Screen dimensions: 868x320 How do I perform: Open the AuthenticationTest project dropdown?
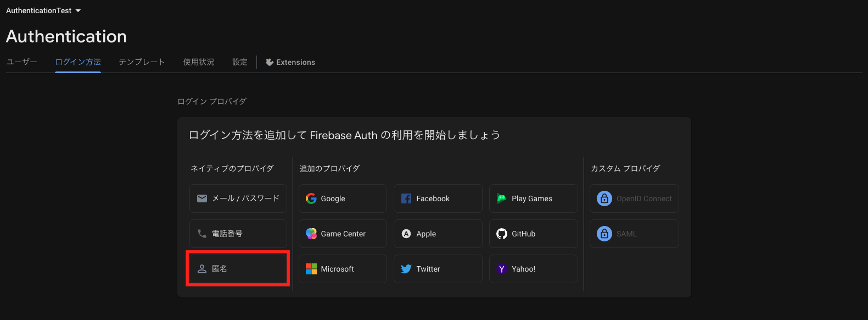tap(43, 10)
